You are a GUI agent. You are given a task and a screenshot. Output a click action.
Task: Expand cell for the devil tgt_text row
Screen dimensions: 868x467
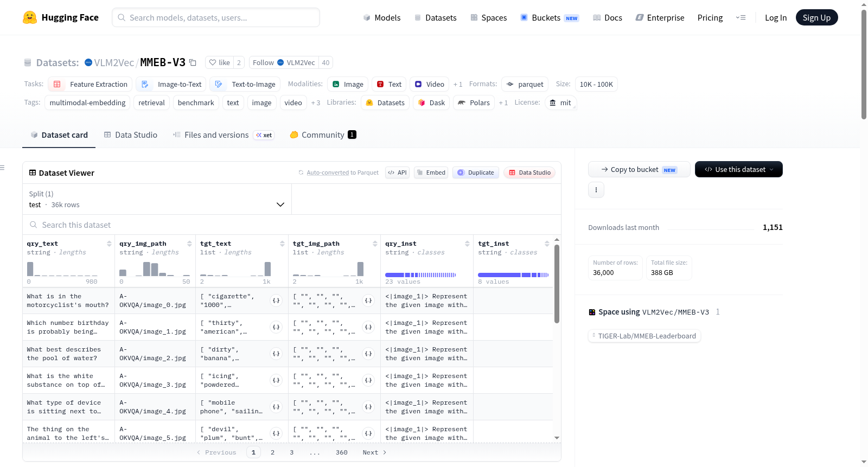(x=276, y=433)
